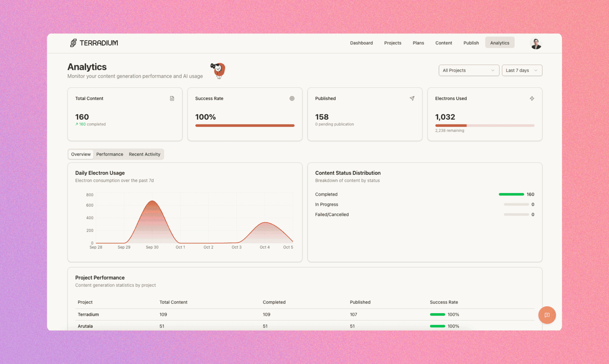Click the paper plane icon on Published card
609x364 pixels.
pos(412,98)
